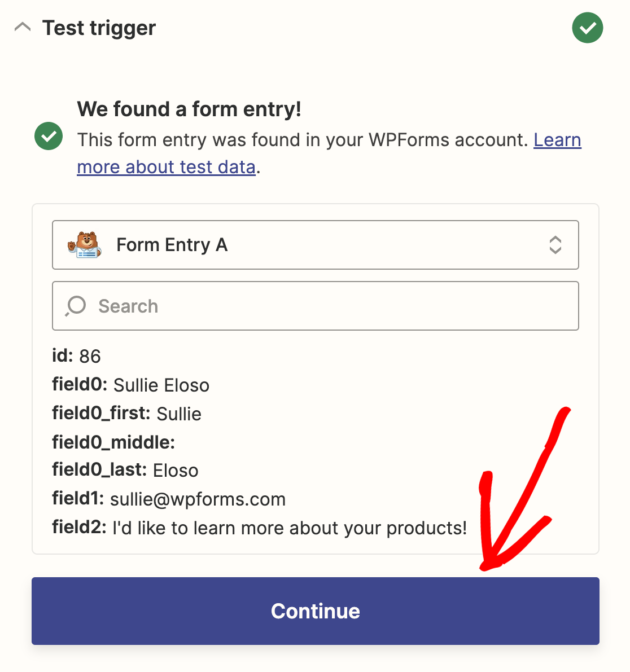Click the green success checkmark beside the form entry message
This screenshot has height=672, width=630.
point(49,136)
